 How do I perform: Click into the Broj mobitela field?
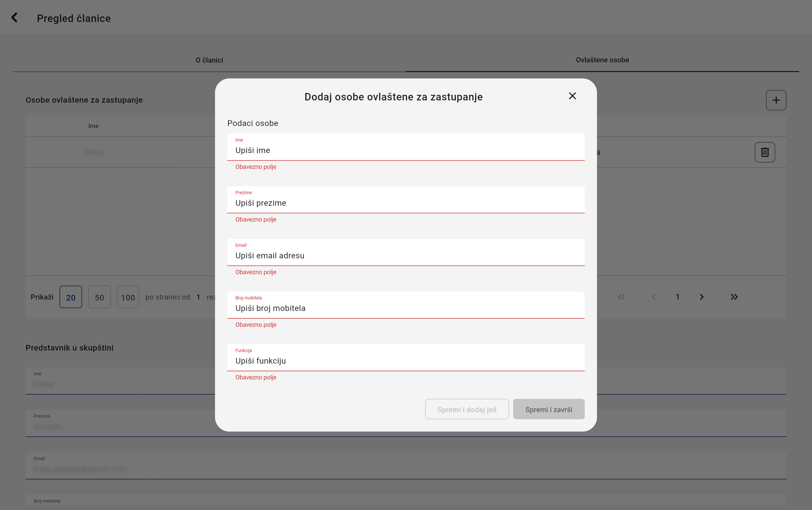click(x=405, y=308)
